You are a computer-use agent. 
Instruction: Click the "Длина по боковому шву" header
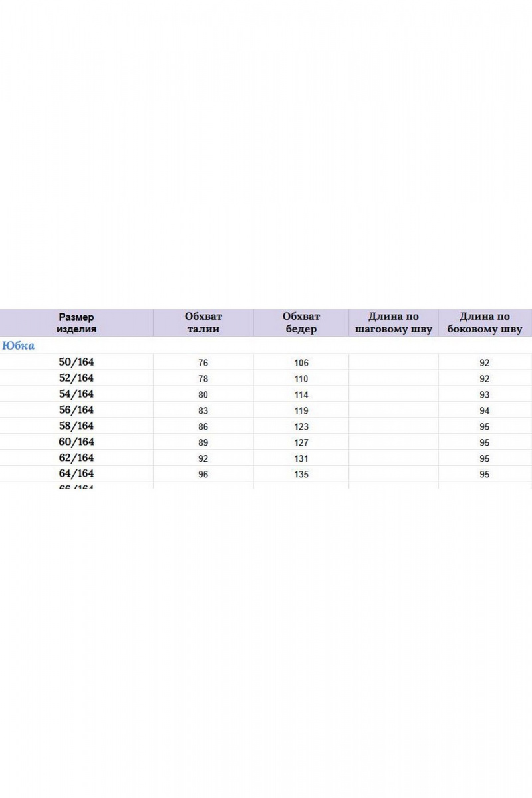click(x=485, y=323)
